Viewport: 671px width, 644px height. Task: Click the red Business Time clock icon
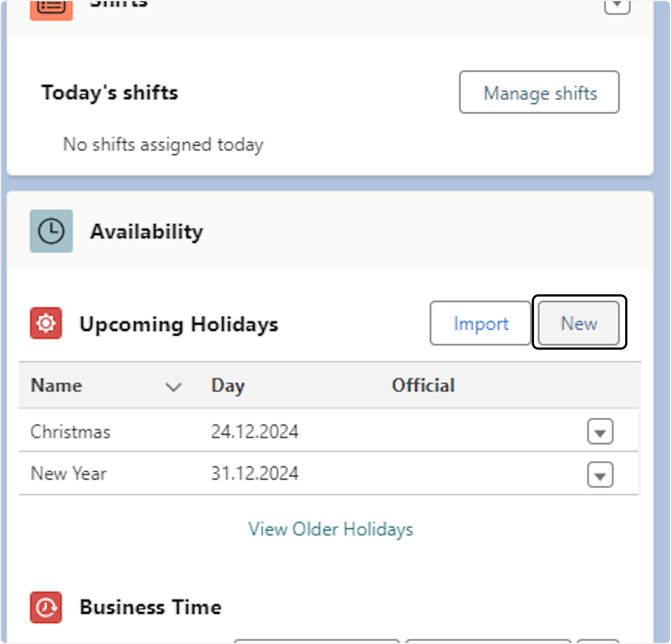point(46,607)
